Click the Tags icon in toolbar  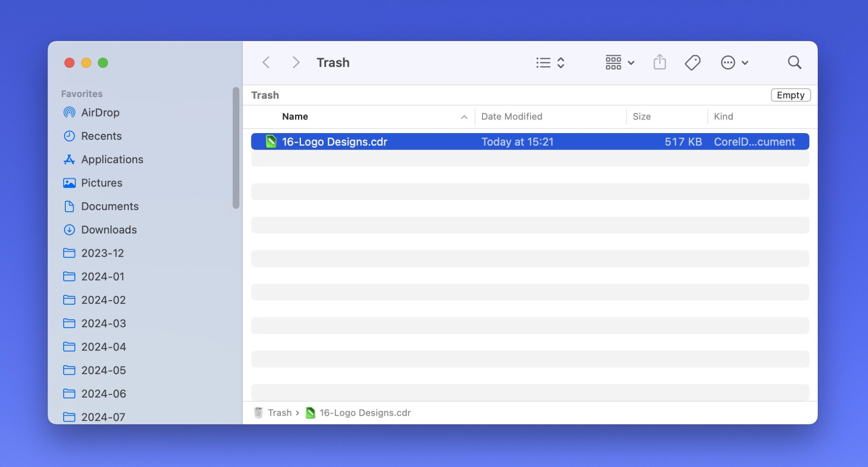(x=693, y=62)
